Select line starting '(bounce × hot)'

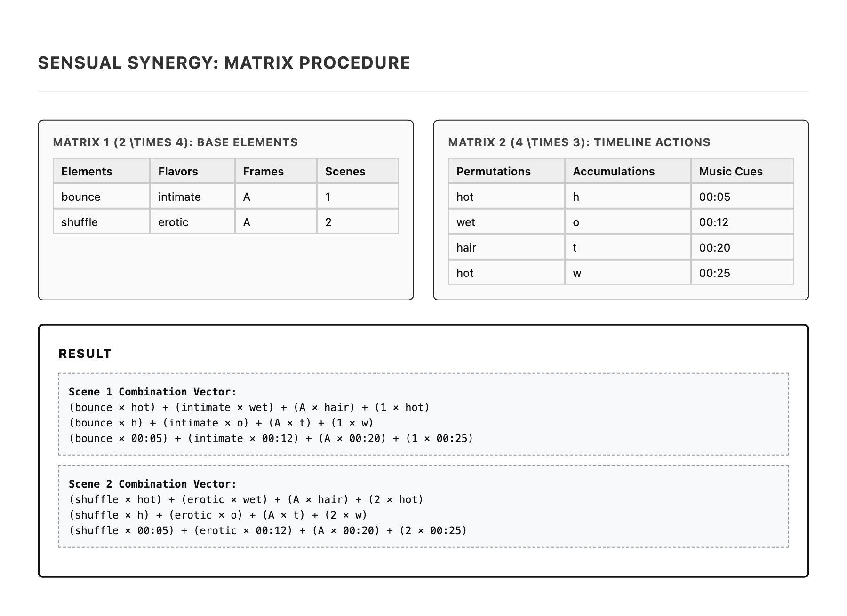tap(249, 407)
